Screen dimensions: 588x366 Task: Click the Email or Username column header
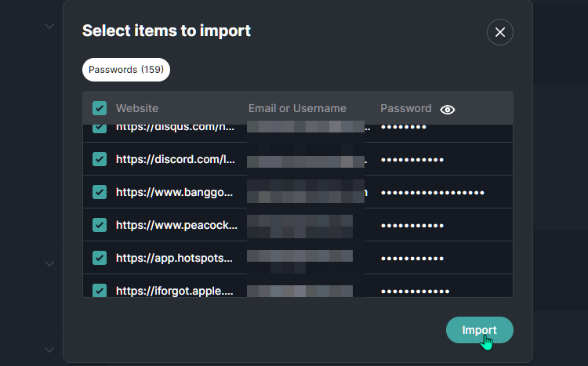(297, 108)
